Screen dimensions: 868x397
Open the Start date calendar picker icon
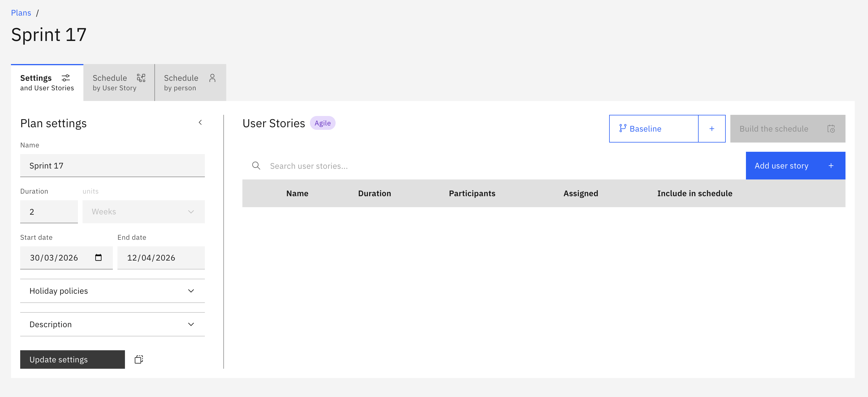[x=98, y=257]
